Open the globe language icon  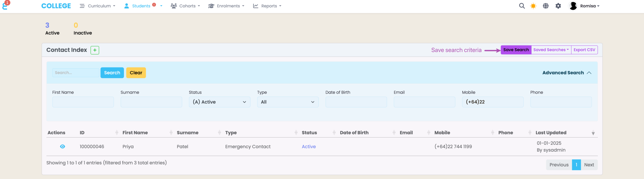point(546,6)
